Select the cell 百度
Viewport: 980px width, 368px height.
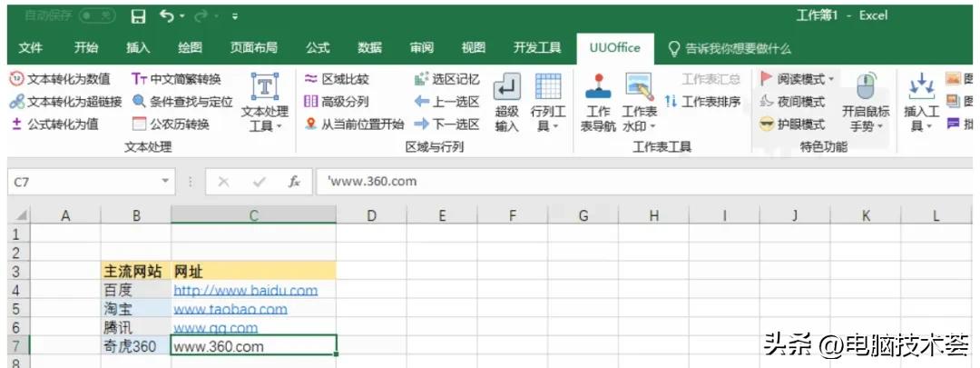(x=135, y=290)
